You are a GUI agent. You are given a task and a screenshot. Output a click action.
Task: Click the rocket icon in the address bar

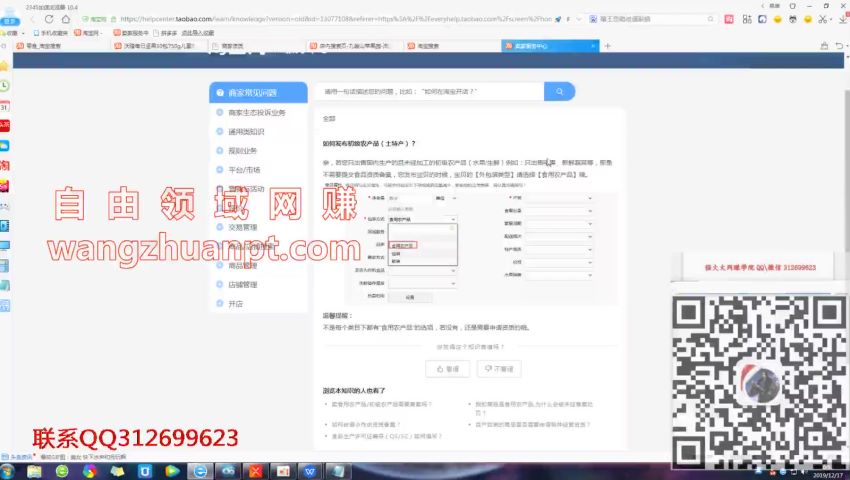[558, 19]
